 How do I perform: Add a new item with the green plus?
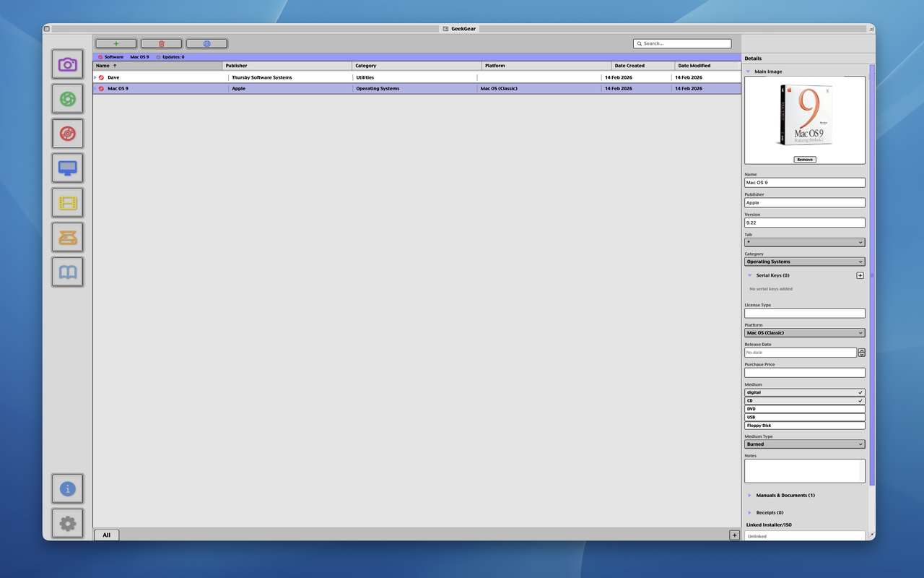[x=116, y=43]
